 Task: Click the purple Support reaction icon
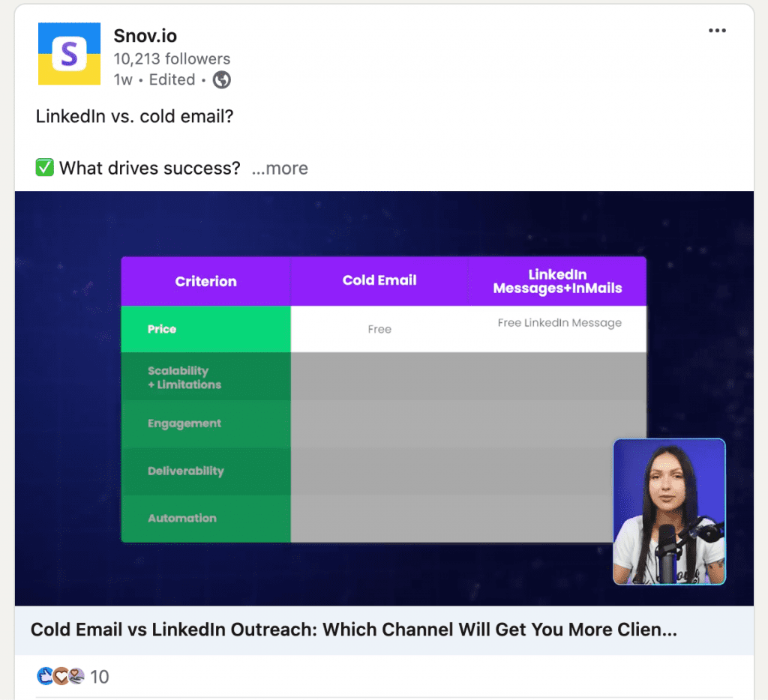pos(75,675)
